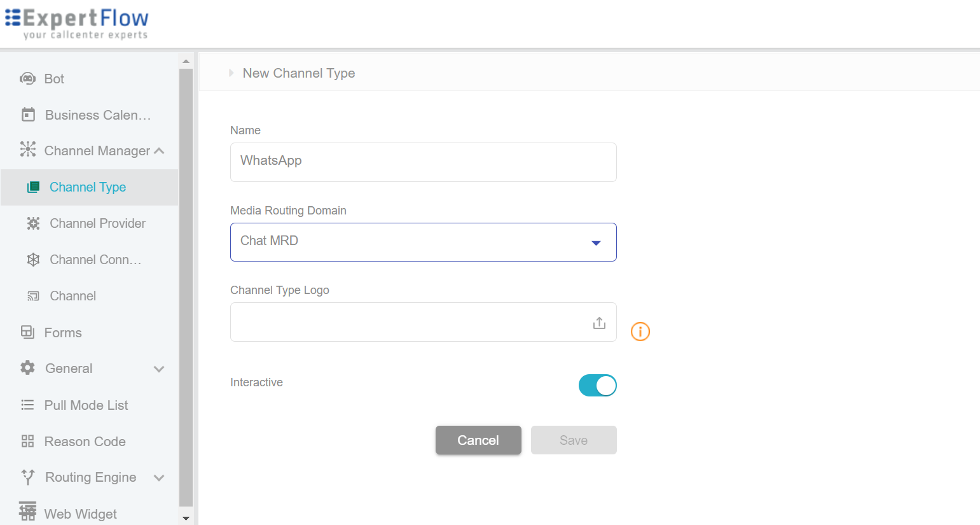
Task: Click the upload icon in Channel Type Logo
Action: point(598,323)
